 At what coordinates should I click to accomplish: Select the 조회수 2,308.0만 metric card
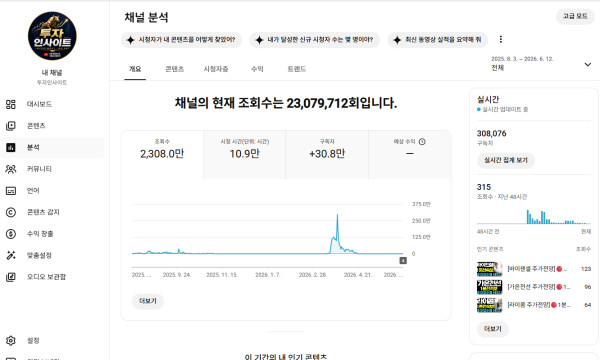(x=162, y=155)
